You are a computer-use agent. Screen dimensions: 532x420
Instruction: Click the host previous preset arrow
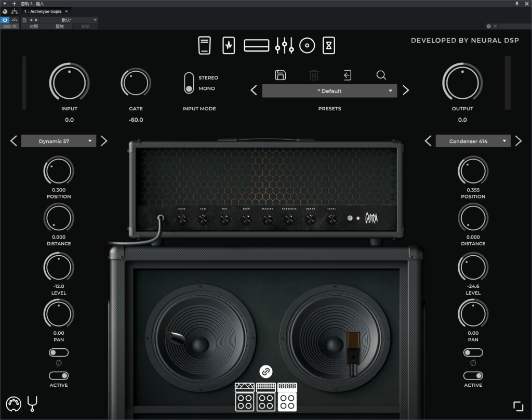(x=31, y=20)
